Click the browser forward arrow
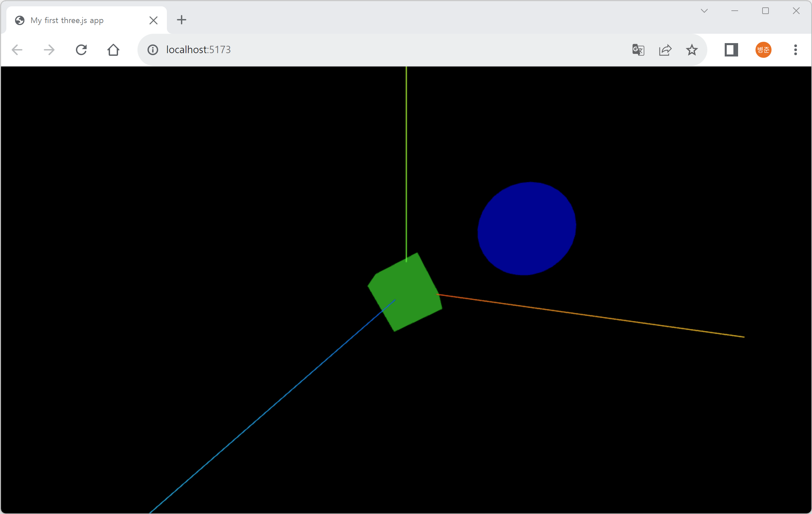The width and height of the screenshot is (812, 514). tap(49, 50)
